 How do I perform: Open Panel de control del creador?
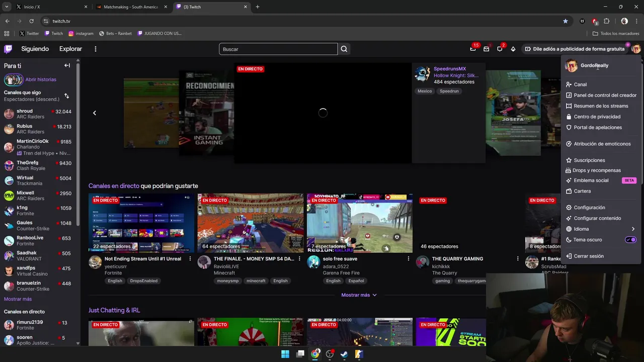601,95
